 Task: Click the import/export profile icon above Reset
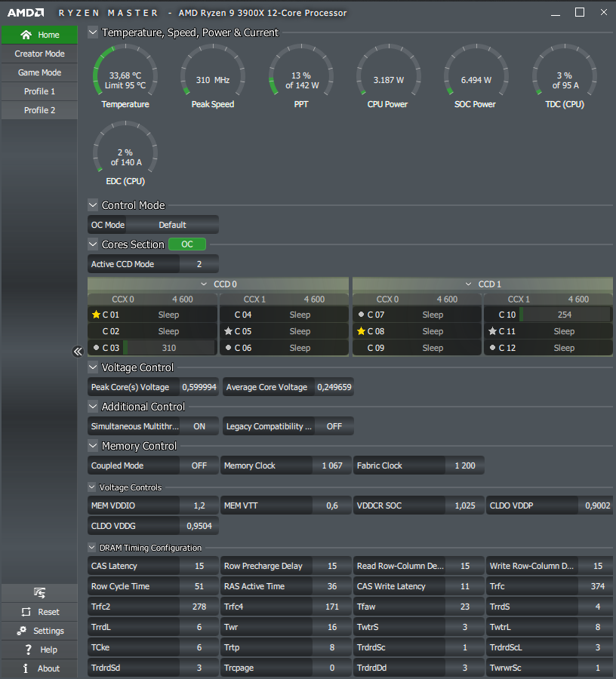click(39, 592)
